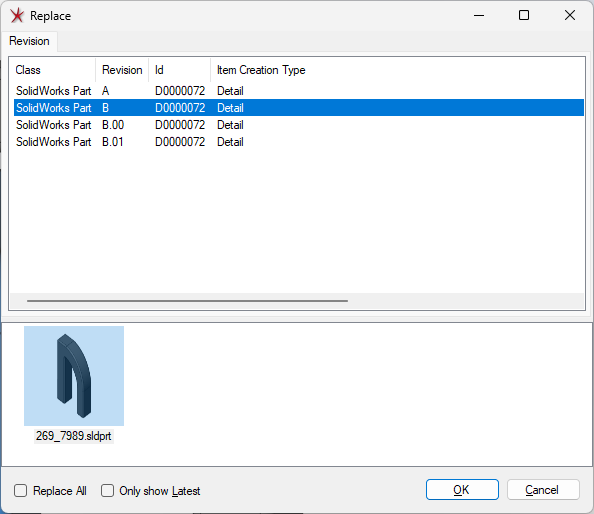The image size is (594, 514).
Task: Open the Revision tab
Action: click(x=29, y=41)
